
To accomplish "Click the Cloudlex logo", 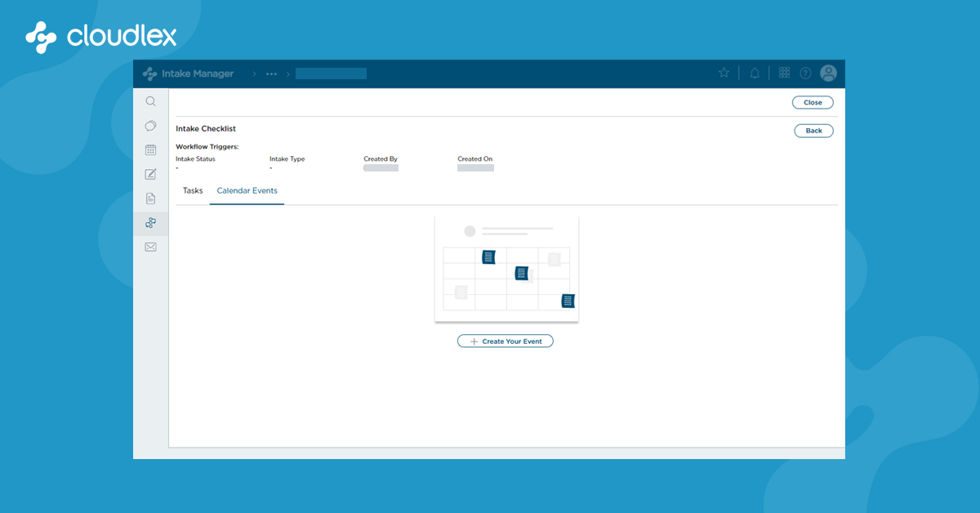I will (100, 35).
